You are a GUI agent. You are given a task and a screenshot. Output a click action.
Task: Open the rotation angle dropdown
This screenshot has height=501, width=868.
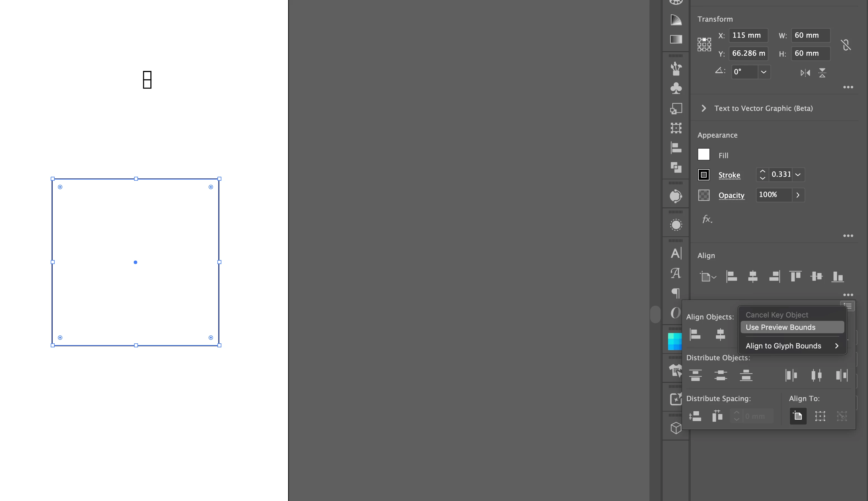point(763,72)
